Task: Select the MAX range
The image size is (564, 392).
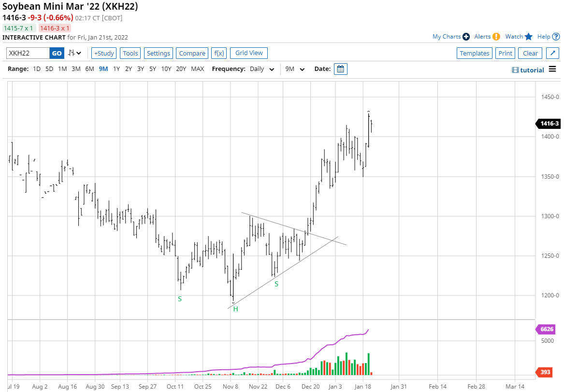Action: pyautogui.click(x=198, y=69)
